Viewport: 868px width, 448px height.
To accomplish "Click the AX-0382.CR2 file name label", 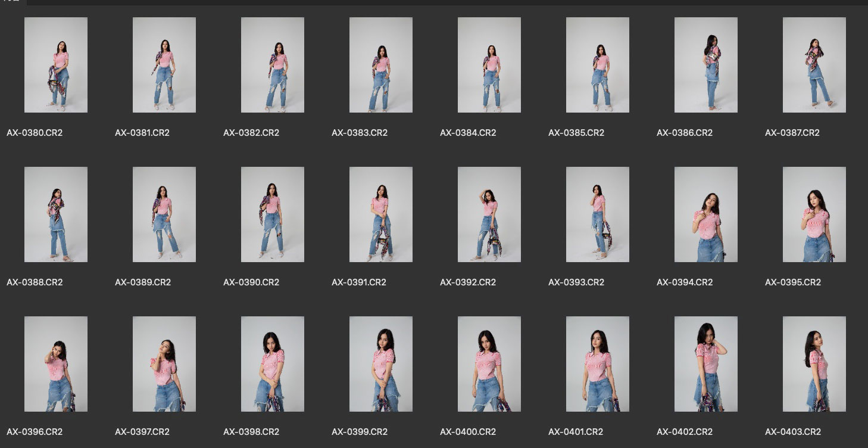I will tap(251, 133).
